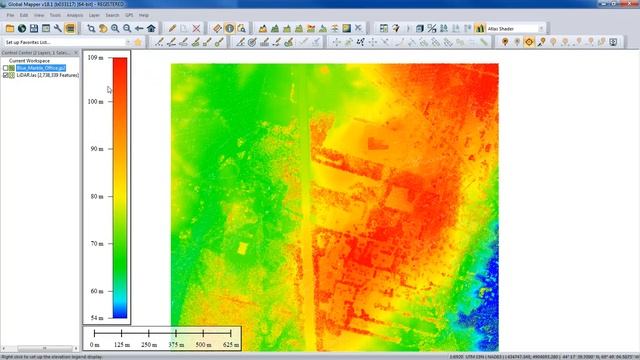Open the Set up Favorites List dropdown
Viewport: 640px width, 360px height.
click(128, 42)
